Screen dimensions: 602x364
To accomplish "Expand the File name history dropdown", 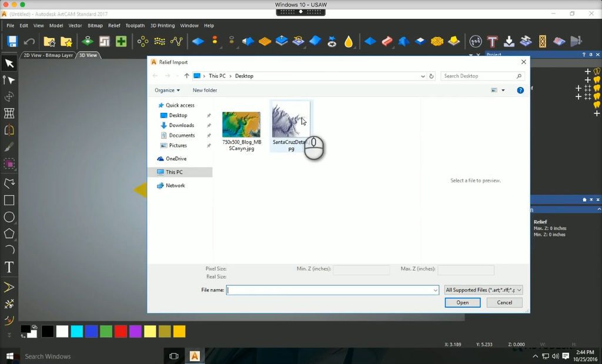I will 435,290.
